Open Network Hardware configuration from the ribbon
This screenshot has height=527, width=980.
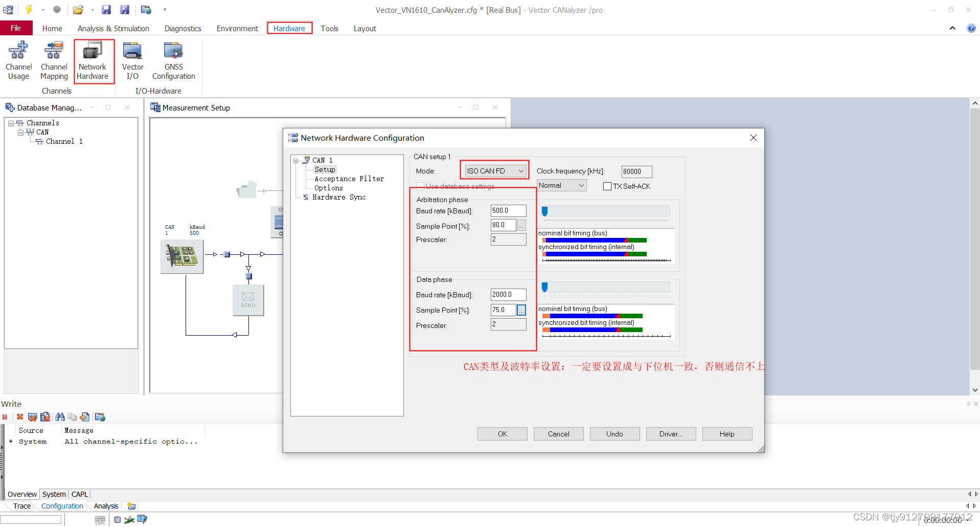coord(93,61)
